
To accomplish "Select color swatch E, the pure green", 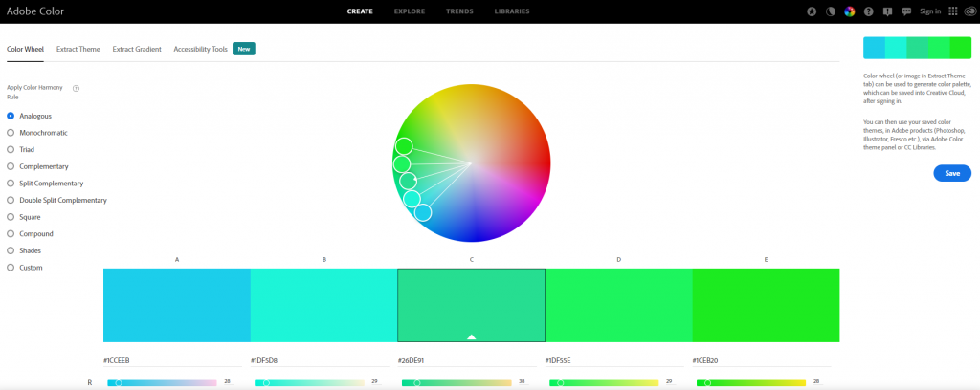I will point(766,305).
